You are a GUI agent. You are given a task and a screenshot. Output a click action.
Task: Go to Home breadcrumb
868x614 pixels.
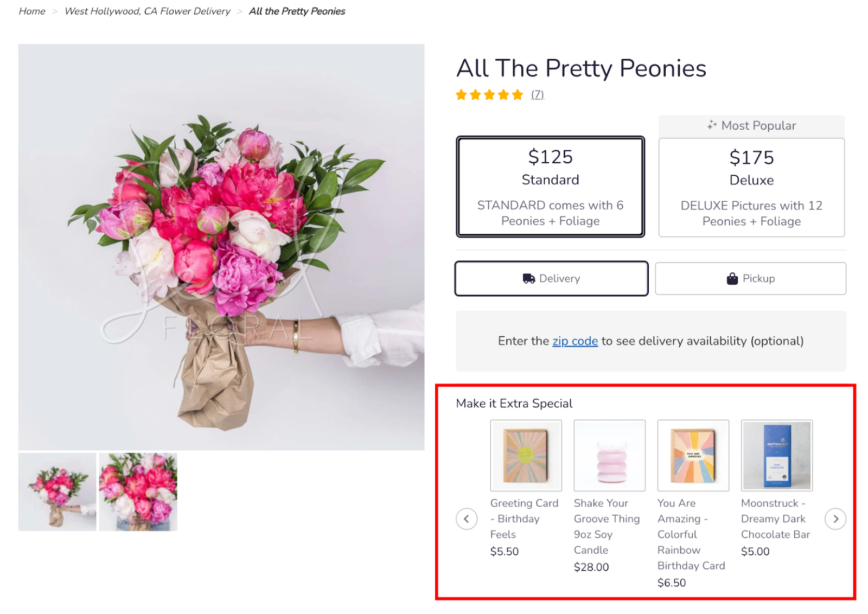pos(32,11)
